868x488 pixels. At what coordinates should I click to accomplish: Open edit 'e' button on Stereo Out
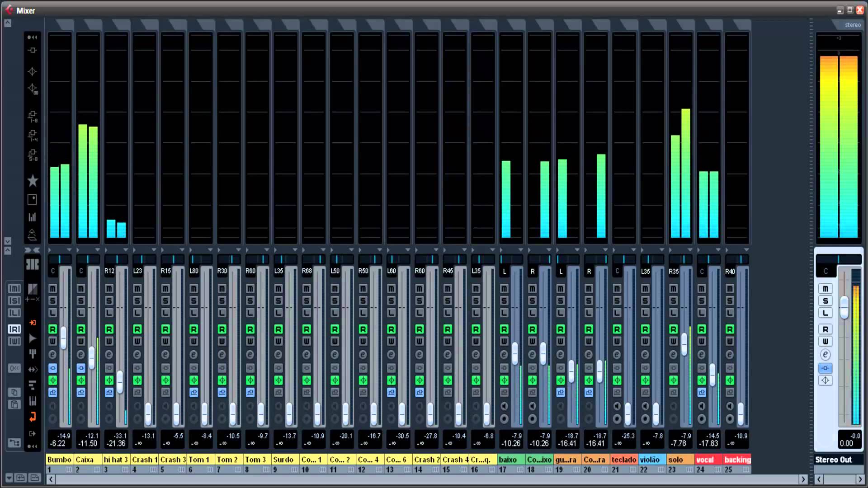(x=826, y=355)
